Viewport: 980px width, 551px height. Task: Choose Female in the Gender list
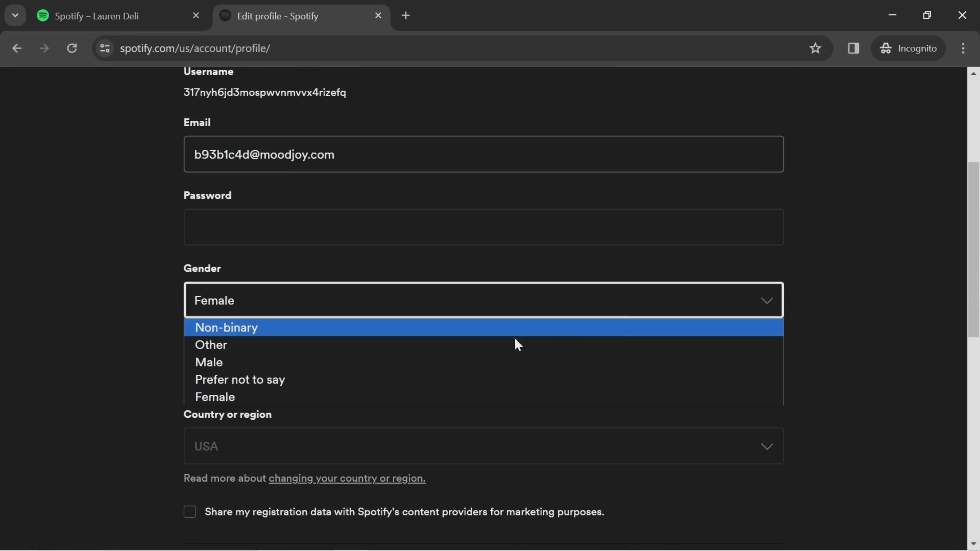click(x=484, y=397)
